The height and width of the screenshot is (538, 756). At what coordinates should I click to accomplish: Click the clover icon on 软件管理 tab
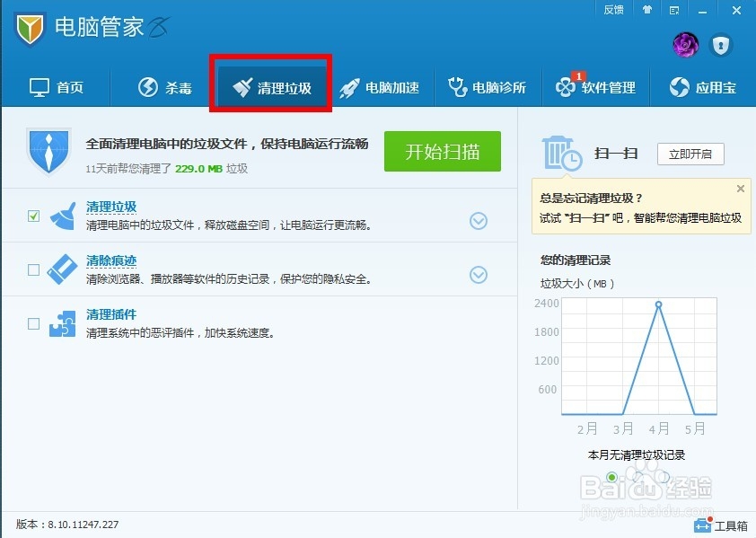[x=565, y=88]
